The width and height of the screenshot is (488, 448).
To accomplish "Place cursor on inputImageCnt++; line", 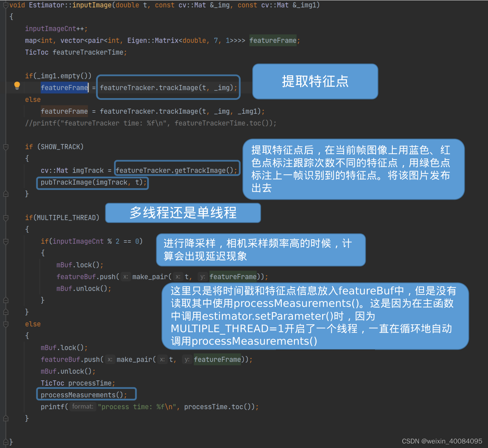I will click(56, 29).
